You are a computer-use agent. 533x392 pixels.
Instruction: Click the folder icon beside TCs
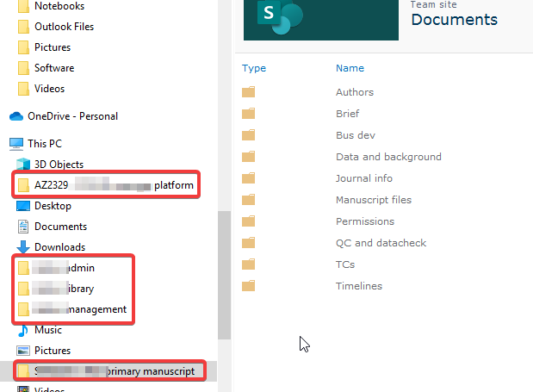tap(249, 264)
